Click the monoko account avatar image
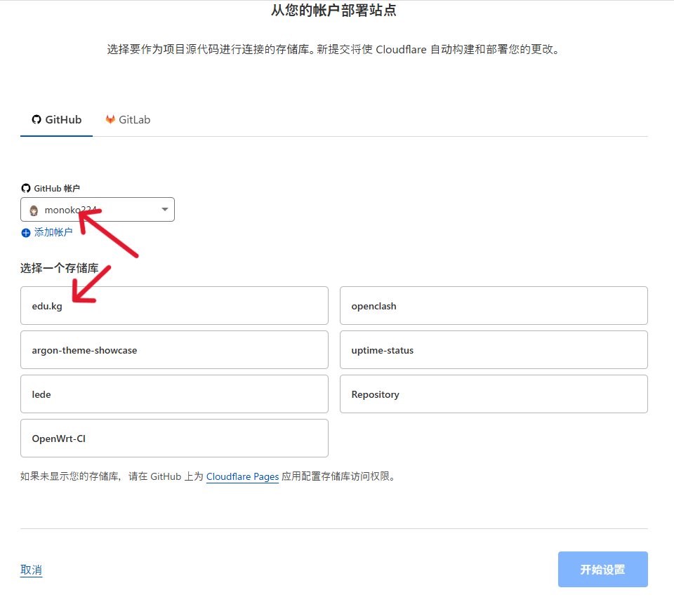 click(x=34, y=210)
